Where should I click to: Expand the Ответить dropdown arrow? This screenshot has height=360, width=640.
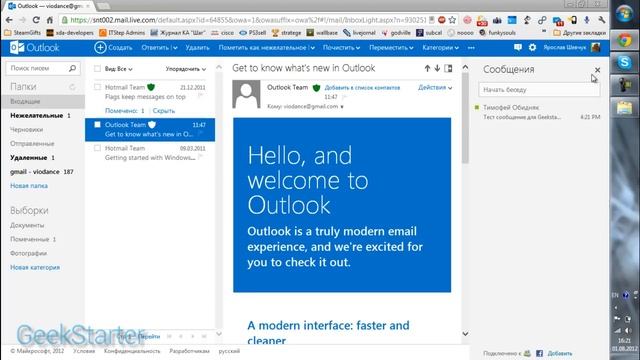pos(175,48)
